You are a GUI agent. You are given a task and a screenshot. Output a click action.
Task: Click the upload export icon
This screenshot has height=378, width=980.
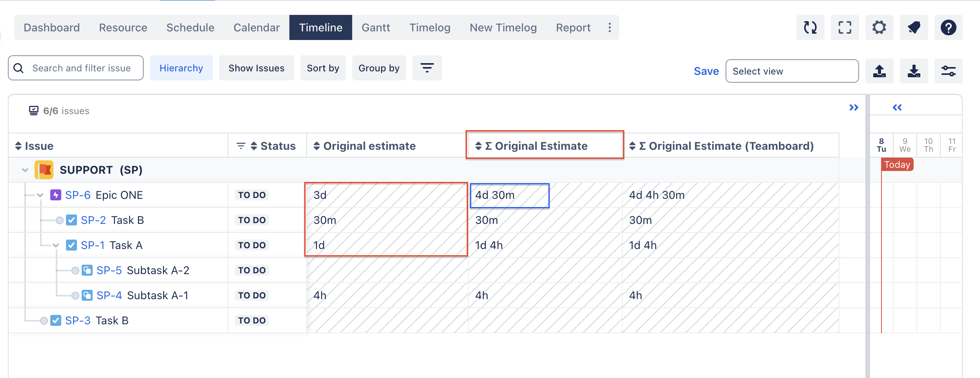click(x=879, y=71)
